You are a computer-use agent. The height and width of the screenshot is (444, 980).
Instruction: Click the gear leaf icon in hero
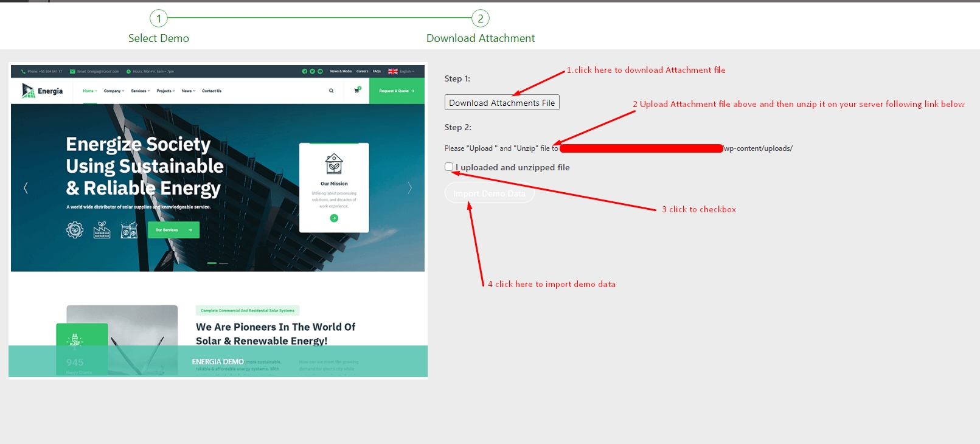pos(75,230)
